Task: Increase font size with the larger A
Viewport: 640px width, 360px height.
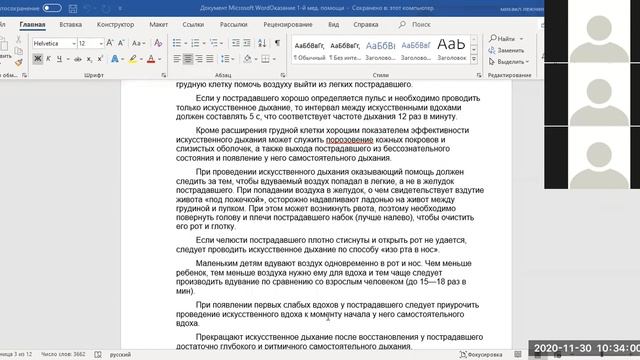Action: tap(109, 43)
